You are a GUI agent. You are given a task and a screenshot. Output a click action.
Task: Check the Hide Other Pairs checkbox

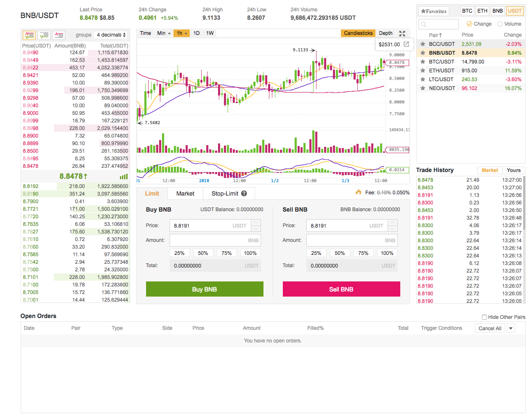(x=484, y=317)
